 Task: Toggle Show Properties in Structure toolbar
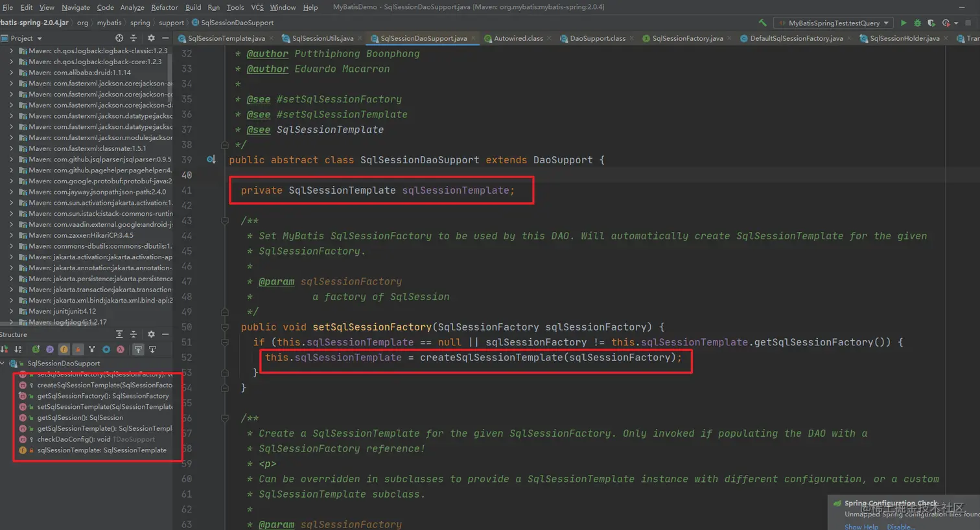point(50,349)
